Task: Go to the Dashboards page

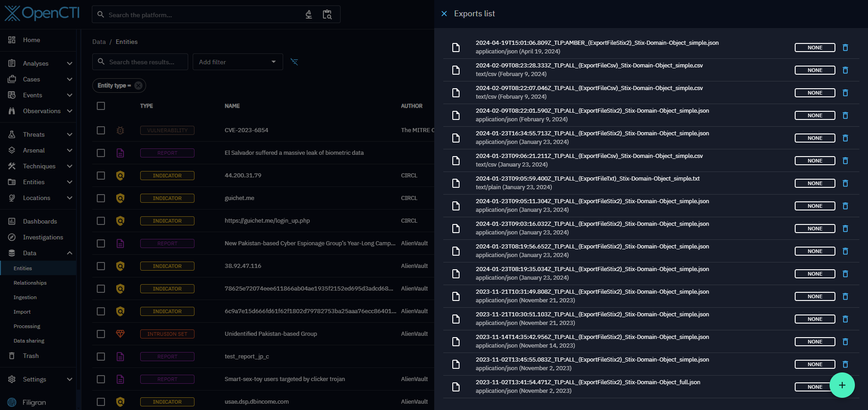Action: point(40,221)
